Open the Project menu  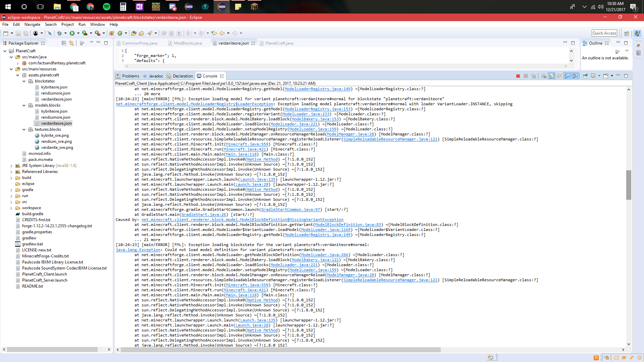tap(67, 24)
